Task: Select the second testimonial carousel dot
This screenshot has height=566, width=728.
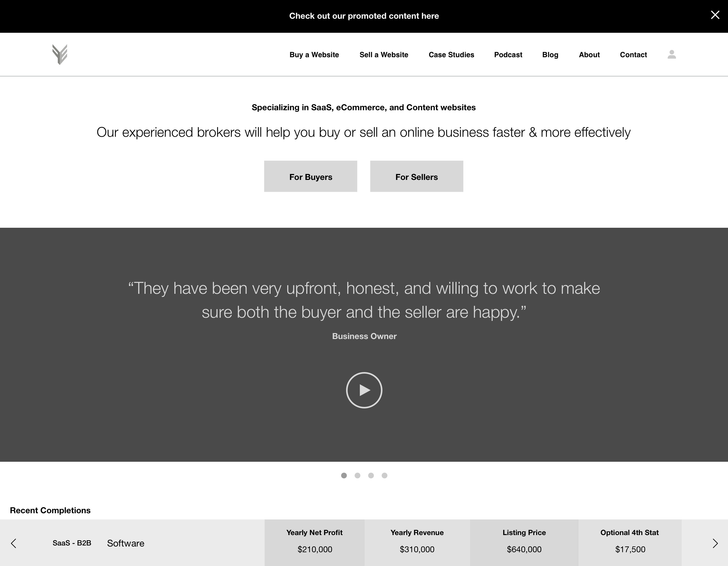Action: pos(357,476)
